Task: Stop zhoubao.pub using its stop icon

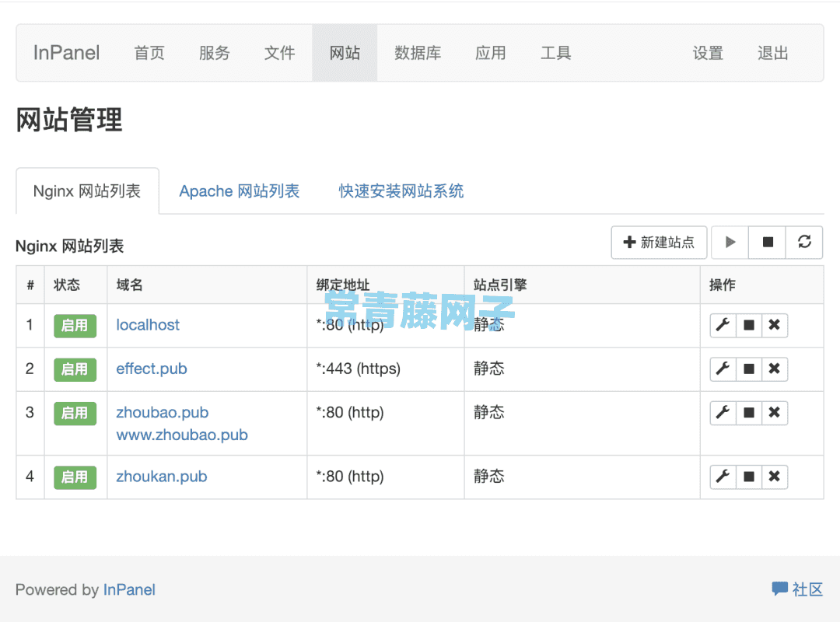Action: coord(748,413)
